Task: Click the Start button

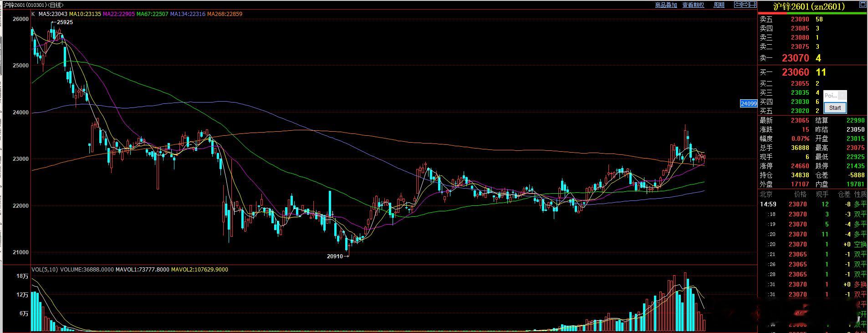Action: pyautogui.click(x=835, y=108)
